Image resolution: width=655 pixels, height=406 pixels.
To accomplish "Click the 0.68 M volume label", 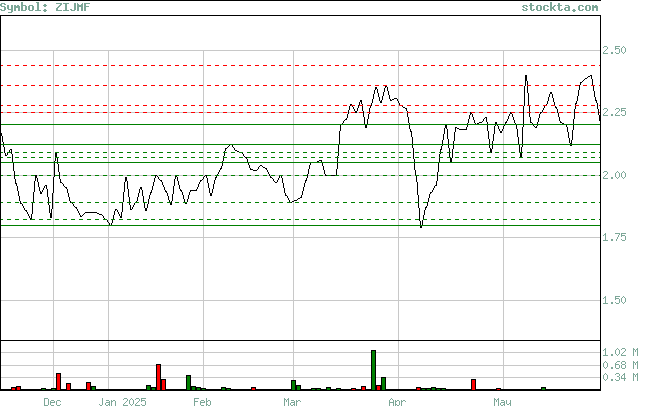I will (x=620, y=365).
